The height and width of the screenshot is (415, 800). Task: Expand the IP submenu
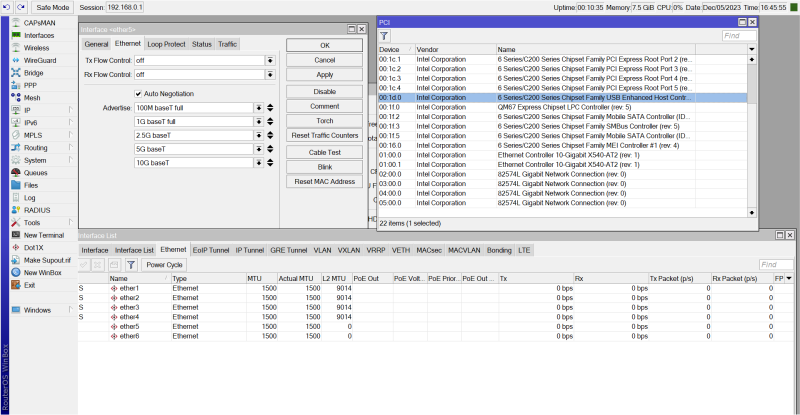(70, 110)
